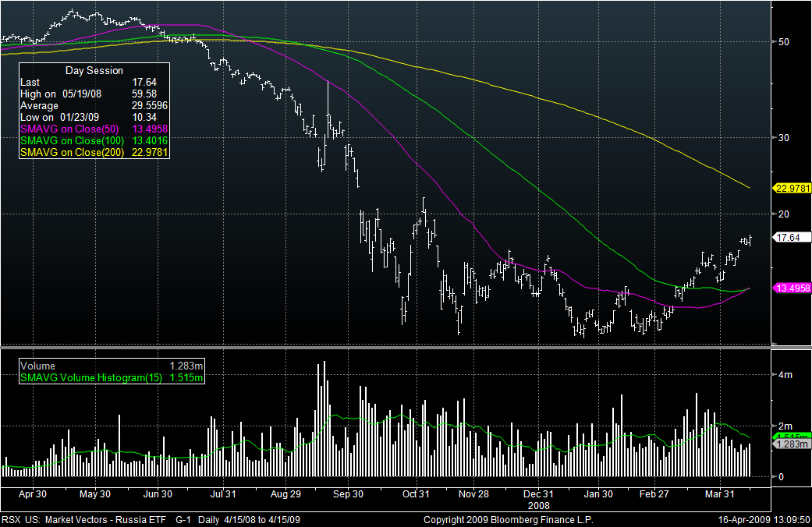Click the Apr 30 date axis label
The width and height of the screenshot is (812, 527).
tap(33, 494)
